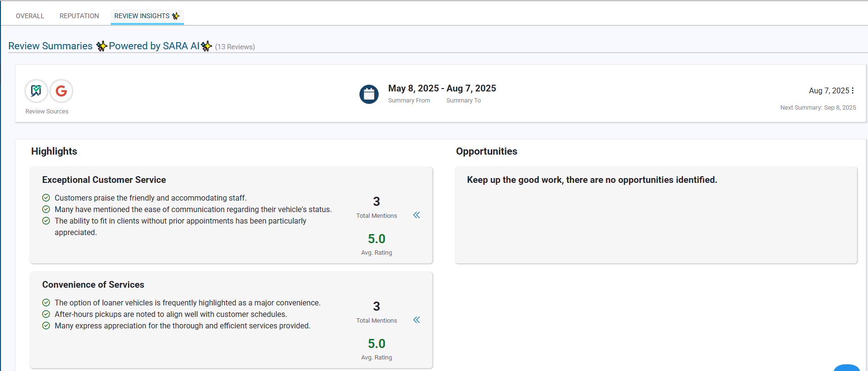This screenshot has width=868, height=371.
Task: Click the Opportunities card message
Action: pos(592,180)
